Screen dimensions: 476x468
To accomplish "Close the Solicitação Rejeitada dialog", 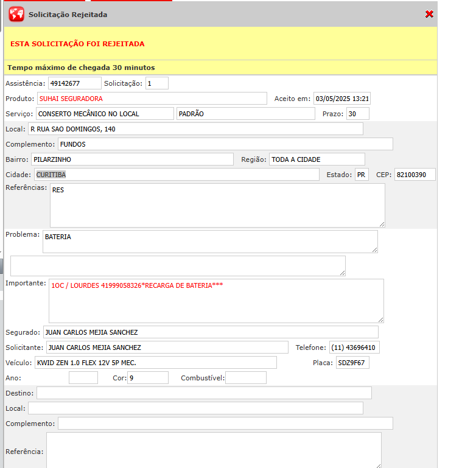I will coord(429,14).
